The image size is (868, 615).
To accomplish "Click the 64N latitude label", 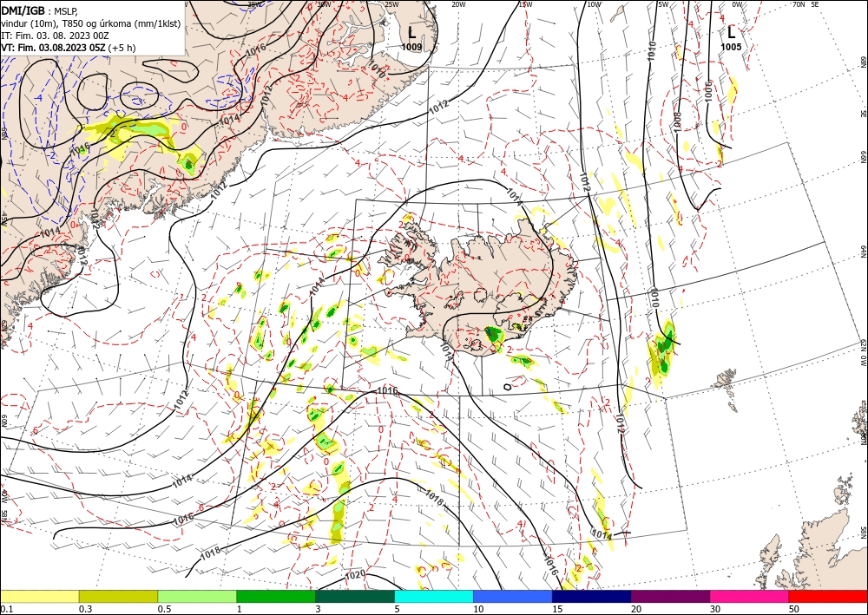I will tap(863, 251).
